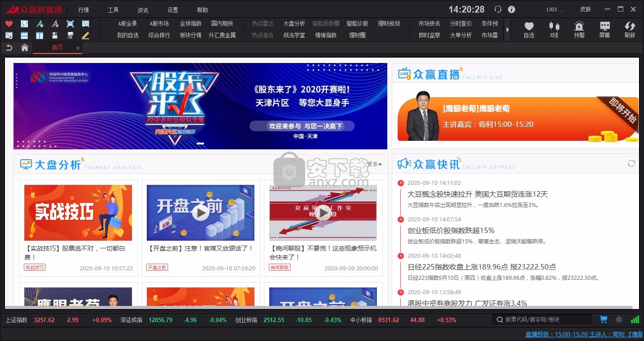644x341 pixels.
Task: Click the window magnifier search icon
Action: click(x=86, y=24)
